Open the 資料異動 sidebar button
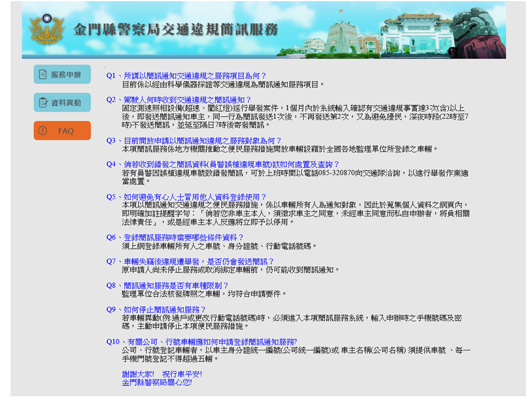The width and height of the screenshot is (532, 399). click(x=62, y=103)
